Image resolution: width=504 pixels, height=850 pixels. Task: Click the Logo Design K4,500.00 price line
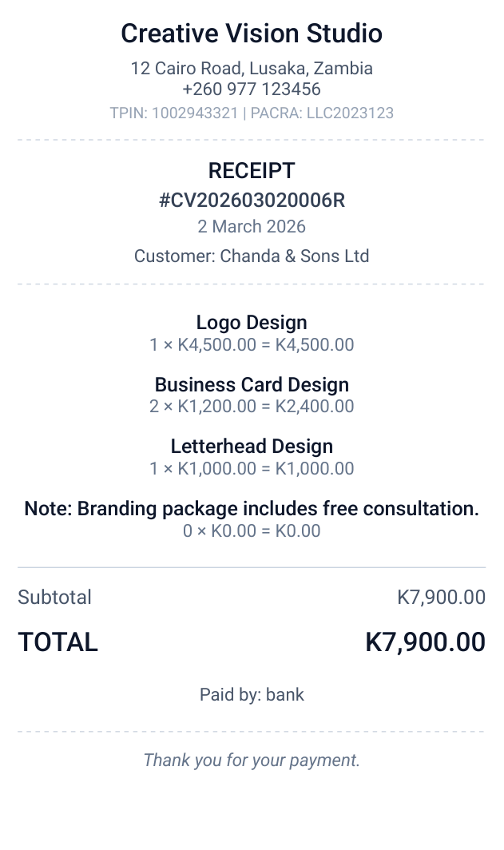point(252,345)
